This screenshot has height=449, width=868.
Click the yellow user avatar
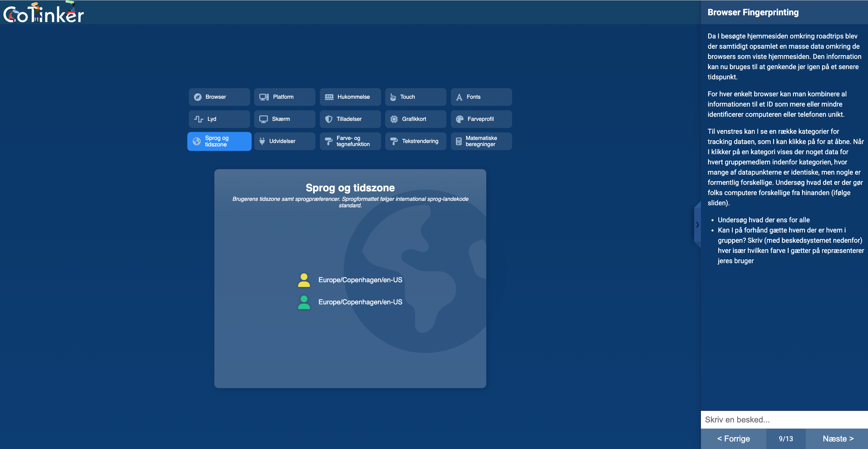(304, 280)
